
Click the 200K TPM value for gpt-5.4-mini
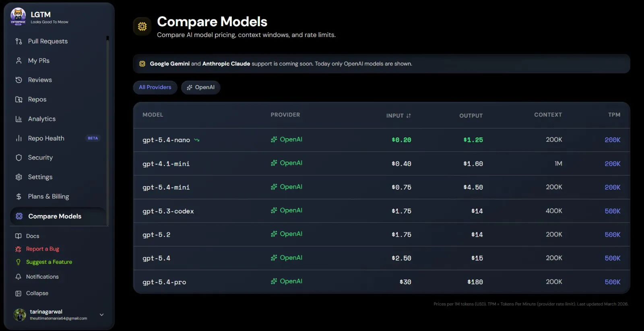613,187
